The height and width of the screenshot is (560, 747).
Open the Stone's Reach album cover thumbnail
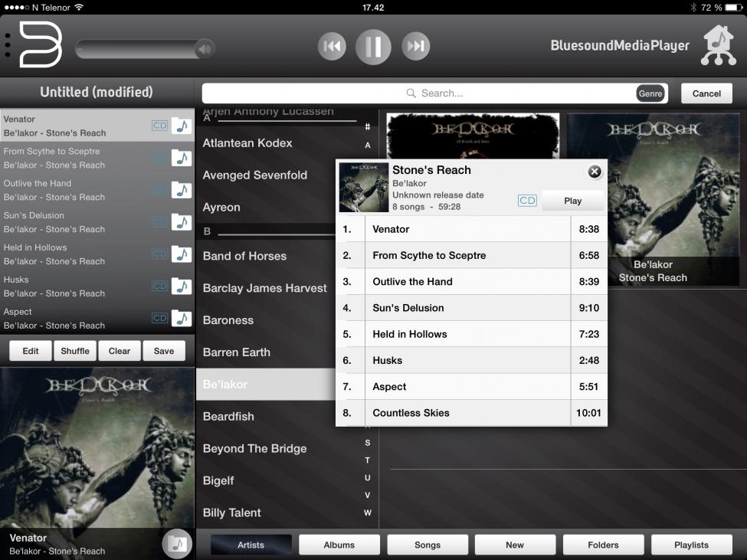[x=654, y=199]
